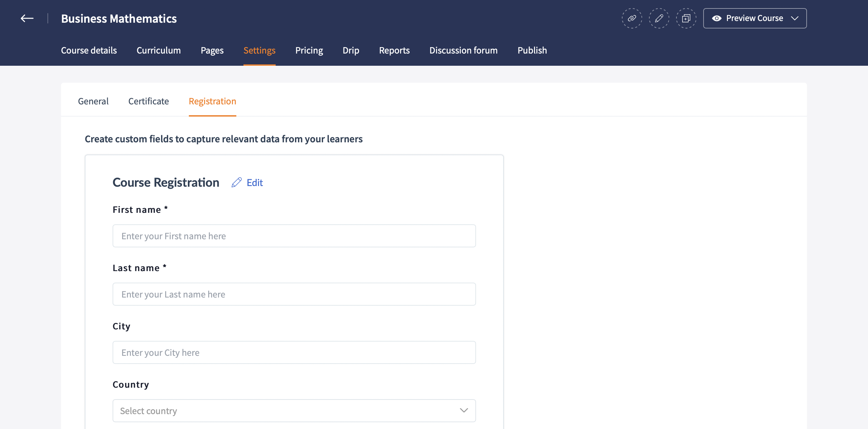Image resolution: width=868 pixels, height=429 pixels.
Task: Select the General settings tab
Action: click(93, 101)
